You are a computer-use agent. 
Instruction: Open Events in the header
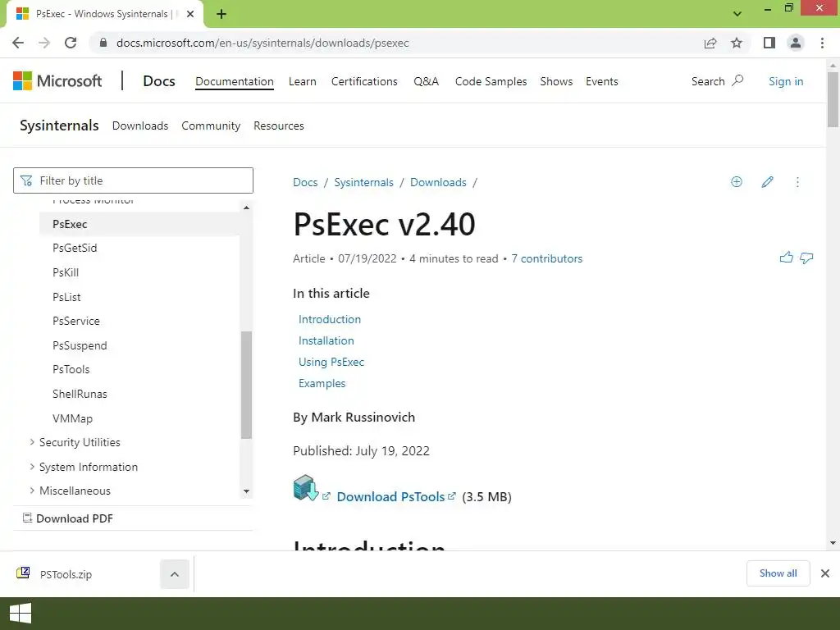pos(601,81)
